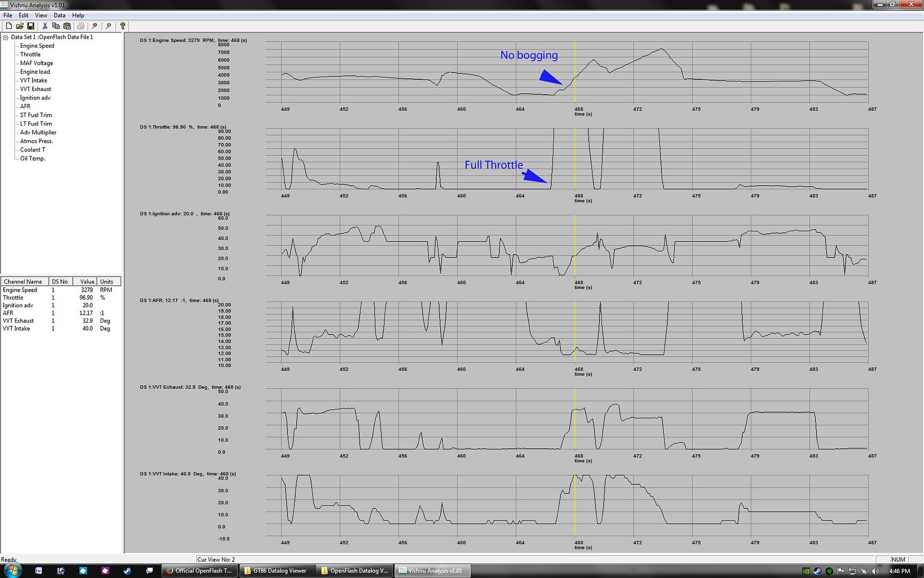Click the Paste clipboard icon
Viewport: 924px width, 578px height.
coord(67,26)
